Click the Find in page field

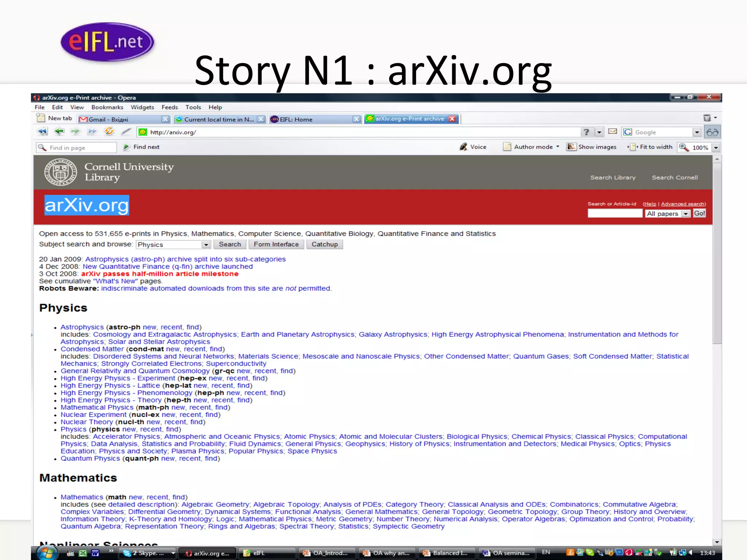[76, 148]
